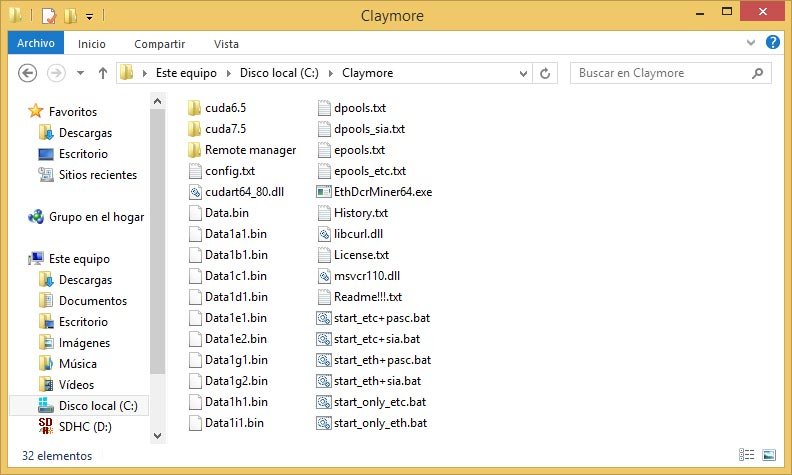Viewport: 792px width, 475px height.
Task: Click navigation pane scroll up arrow
Action: click(158, 102)
